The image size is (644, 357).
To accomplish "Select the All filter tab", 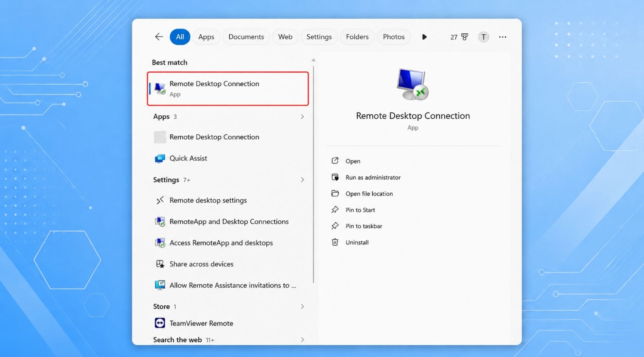I will point(180,37).
